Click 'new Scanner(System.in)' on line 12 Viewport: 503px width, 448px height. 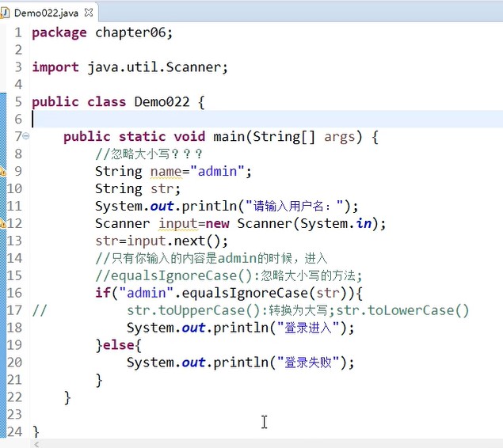tap(292, 223)
